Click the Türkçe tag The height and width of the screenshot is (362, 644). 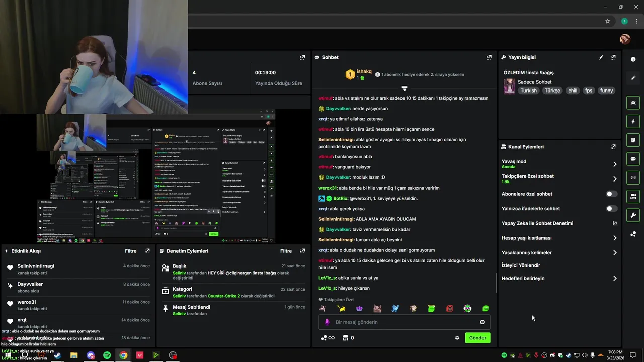click(x=552, y=90)
